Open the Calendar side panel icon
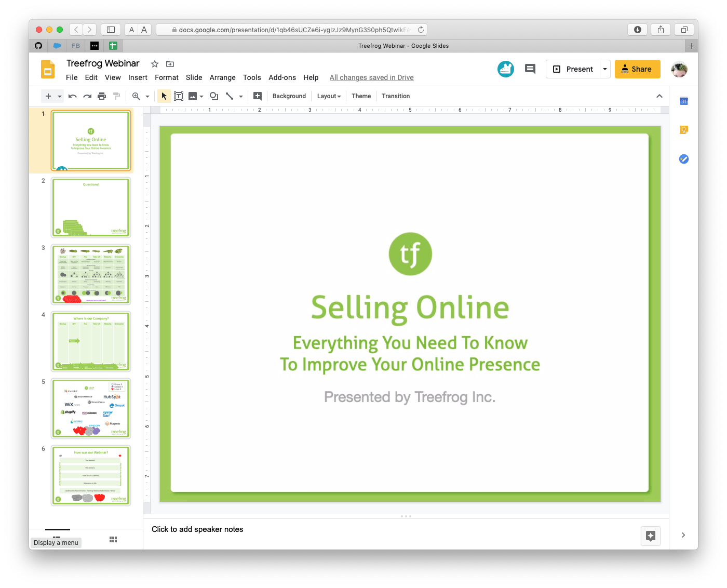 684,101
